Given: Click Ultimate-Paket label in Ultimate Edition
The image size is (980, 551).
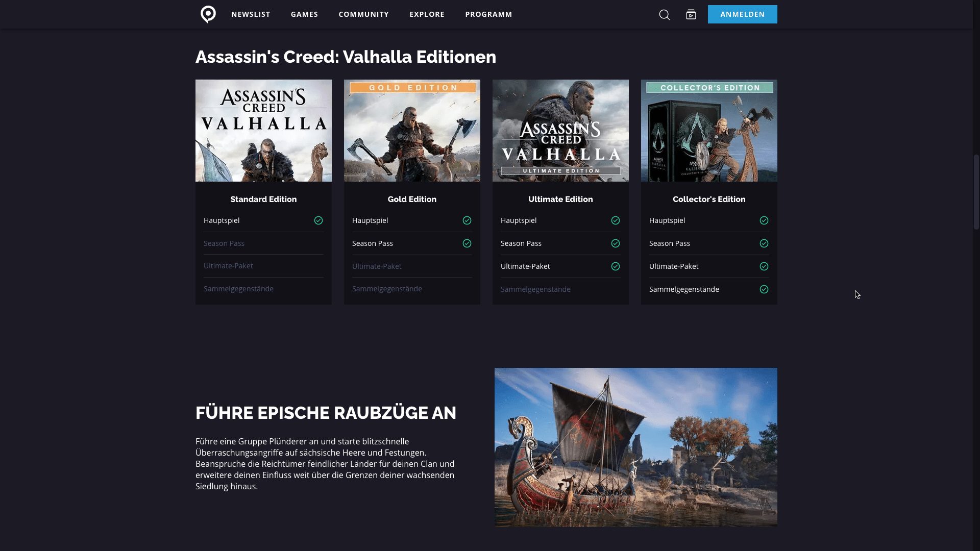Looking at the screenshot, I should click(x=525, y=266).
